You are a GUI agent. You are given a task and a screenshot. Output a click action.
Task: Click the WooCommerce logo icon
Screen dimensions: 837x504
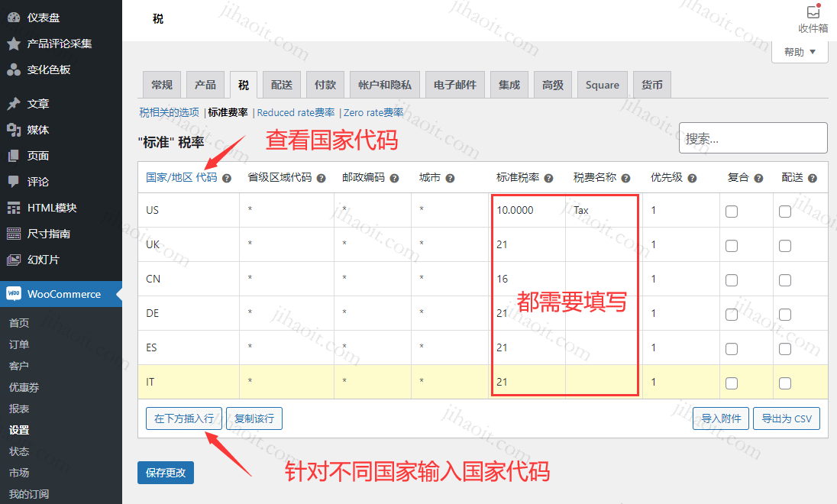(14, 294)
